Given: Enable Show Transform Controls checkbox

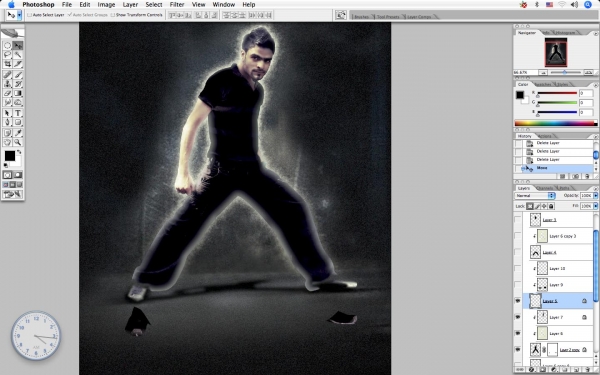Looking at the screenshot, I should tap(112, 15).
